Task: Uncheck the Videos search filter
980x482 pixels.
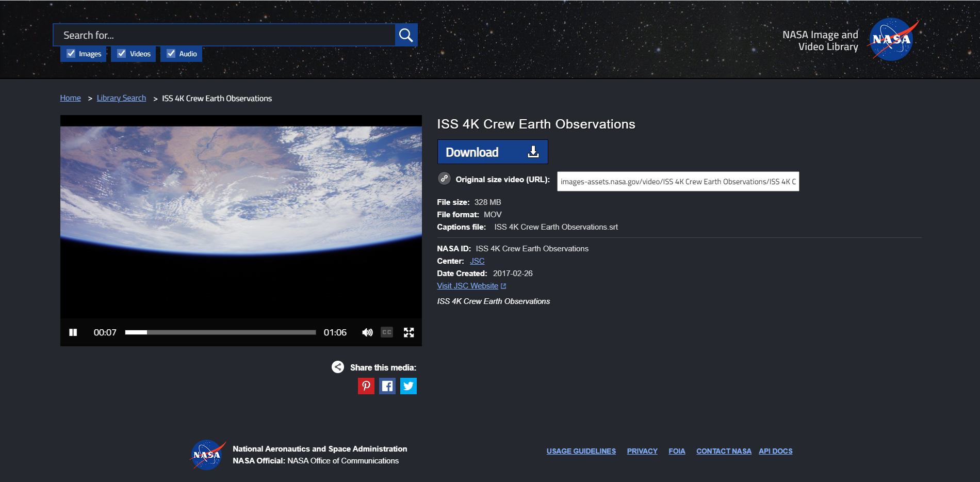Action: (122, 54)
